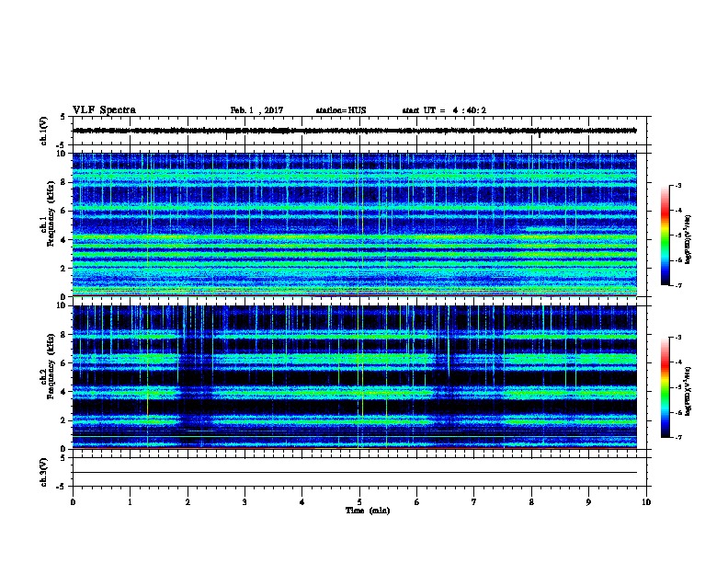Screen dimensions: 728x563
Task: Click the "Time (min)" axis title
Action: [368, 511]
